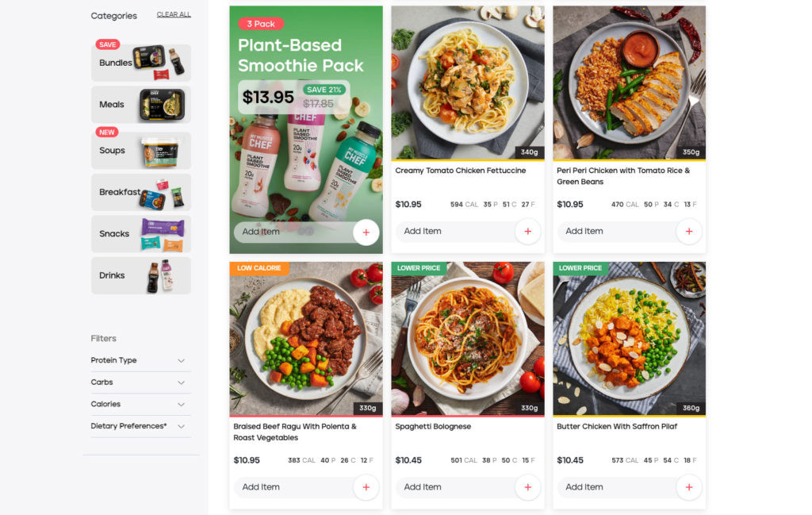Viewport: 812px width, 515px height.
Task: Select the Bundles category
Action: coord(141,63)
